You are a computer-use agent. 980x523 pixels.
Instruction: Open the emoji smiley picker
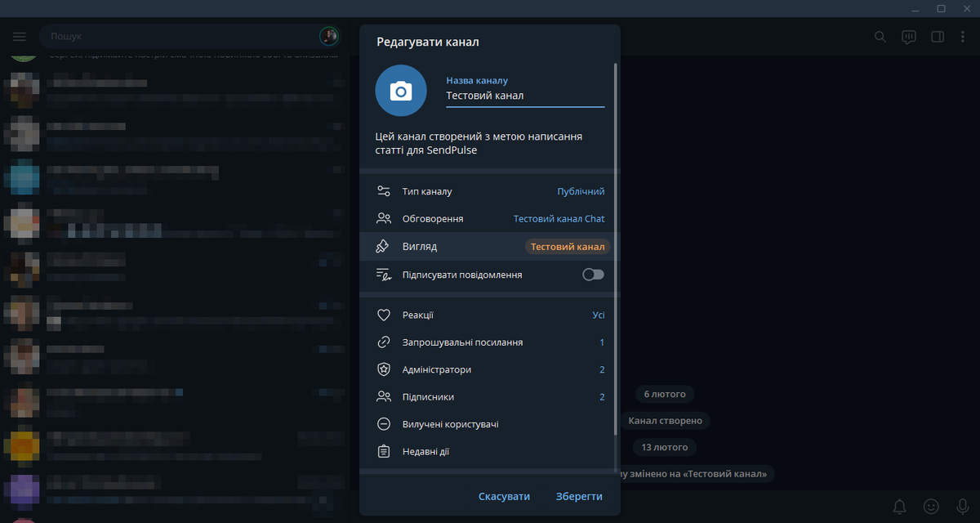point(931,506)
